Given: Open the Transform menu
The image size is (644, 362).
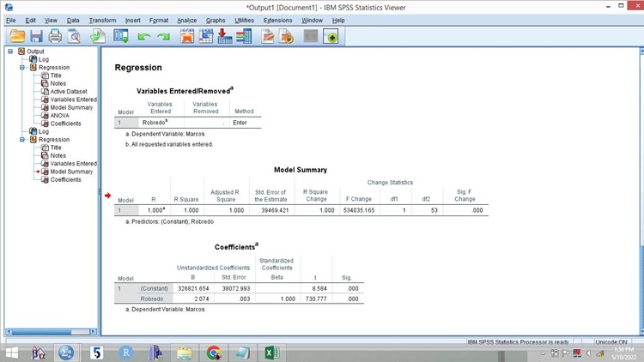Looking at the screenshot, I should pyautogui.click(x=103, y=20).
